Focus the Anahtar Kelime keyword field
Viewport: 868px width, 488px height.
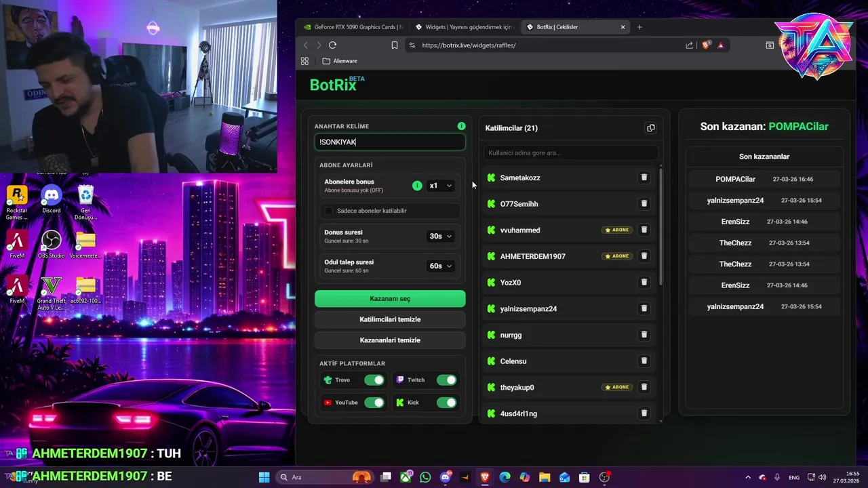tap(390, 142)
